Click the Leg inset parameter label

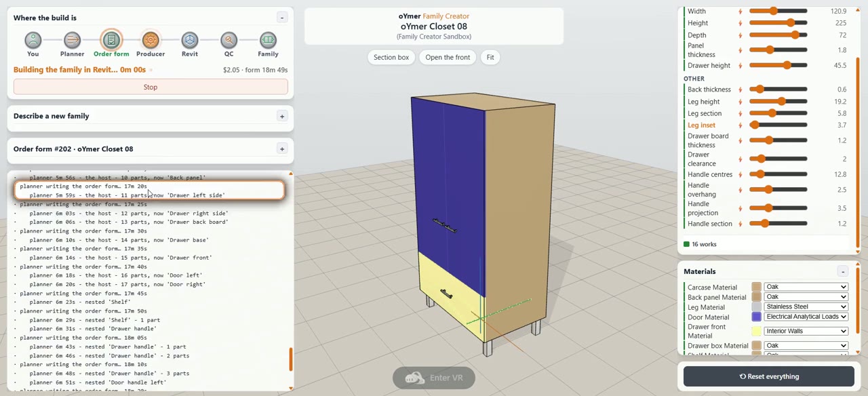(x=701, y=125)
